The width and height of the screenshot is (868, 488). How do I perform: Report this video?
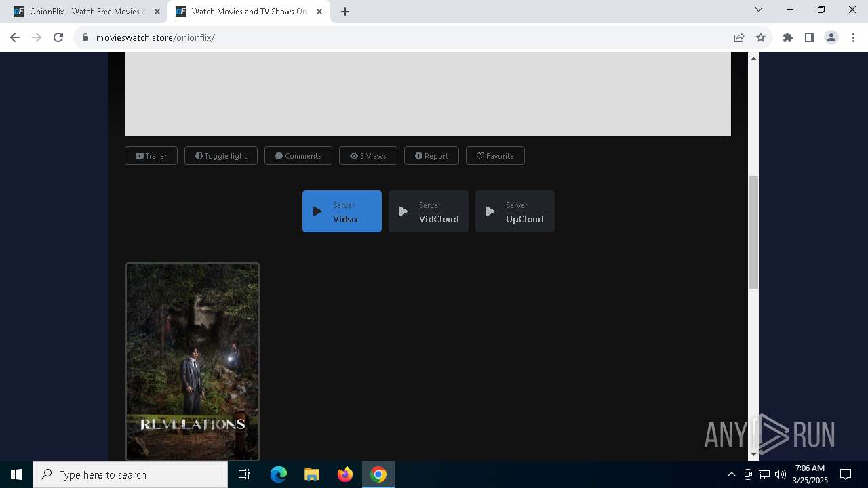431,156
